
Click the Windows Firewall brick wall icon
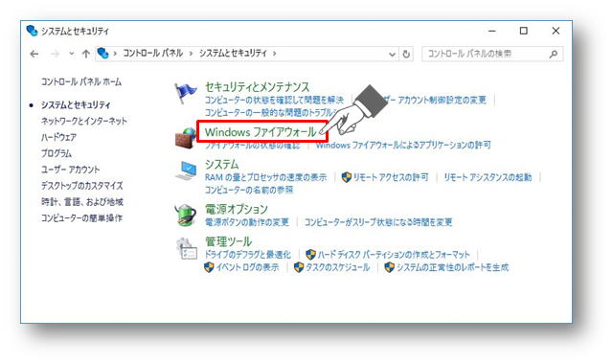click(x=185, y=138)
